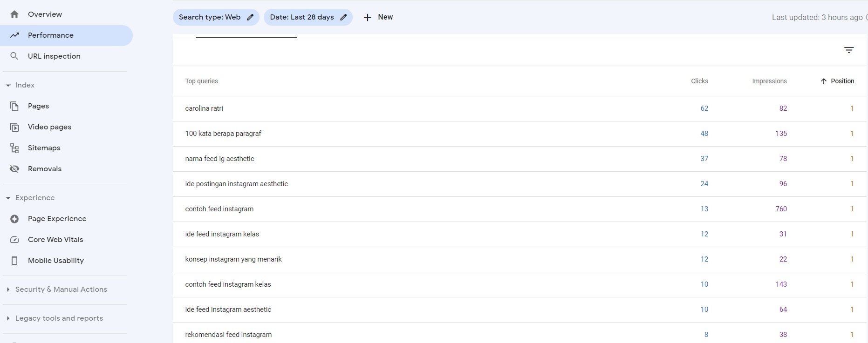Select the query 'ide feed instagram aesthetic'
Viewport: 868px width, 343px height.
tap(228, 309)
